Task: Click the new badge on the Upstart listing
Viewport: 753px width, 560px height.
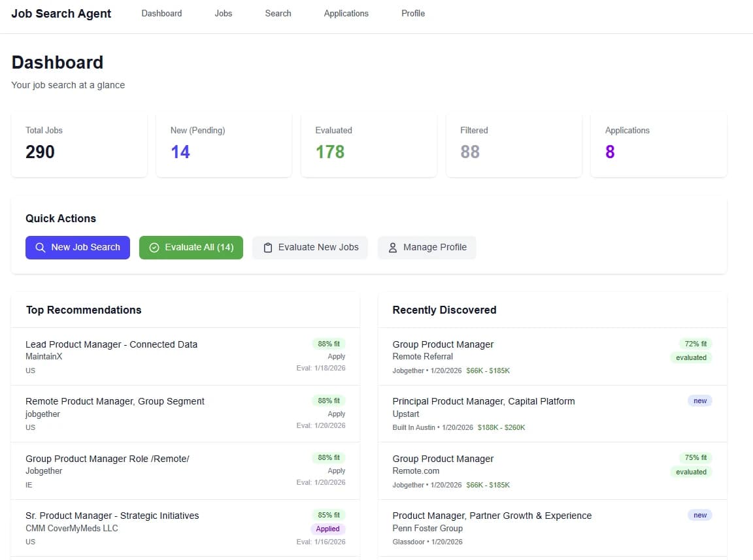Action: (x=699, y=401)
